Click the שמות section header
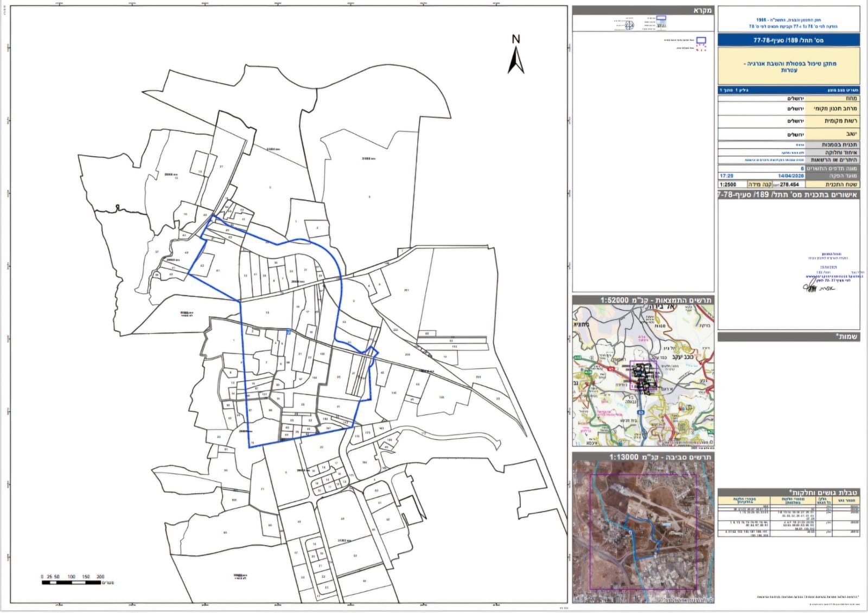868x613 pixels. point(789,337)
